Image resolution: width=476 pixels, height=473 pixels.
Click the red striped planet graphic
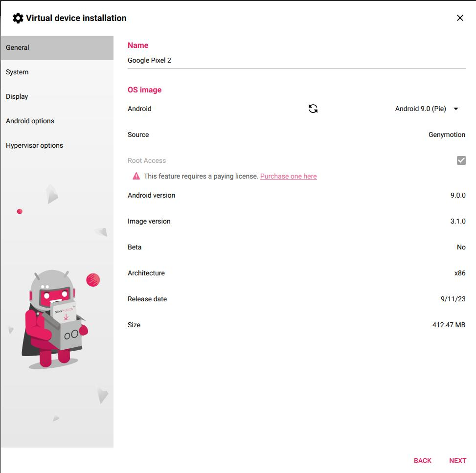[x=93, y=280]
